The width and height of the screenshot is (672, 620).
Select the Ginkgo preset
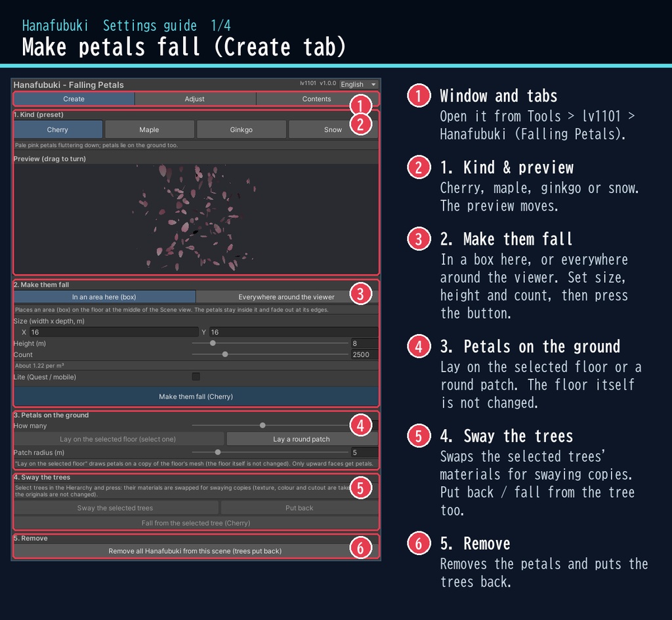(241, 129)
